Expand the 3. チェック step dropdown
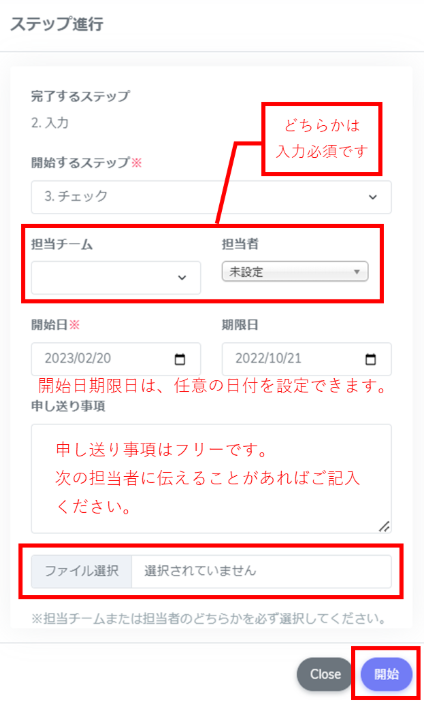The height and width of the screenshot is (701, 424). pos(211,197)
